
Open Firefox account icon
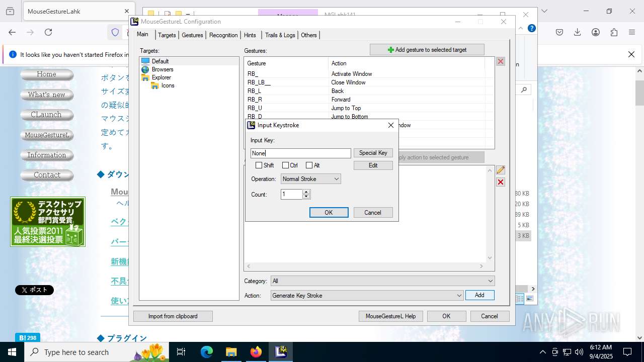tap(596, 32)
